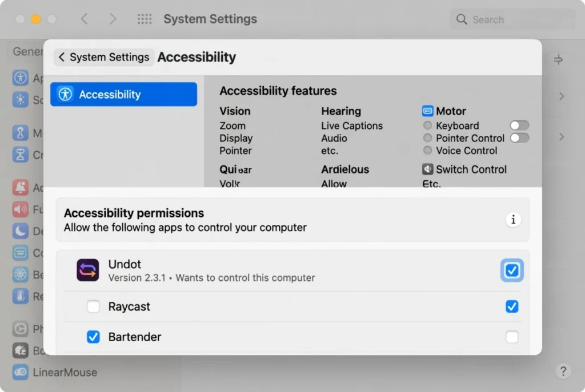Click the Accessibility figure icon in sidebar tab
Viewport: 585px width, 392px height.
65,94
